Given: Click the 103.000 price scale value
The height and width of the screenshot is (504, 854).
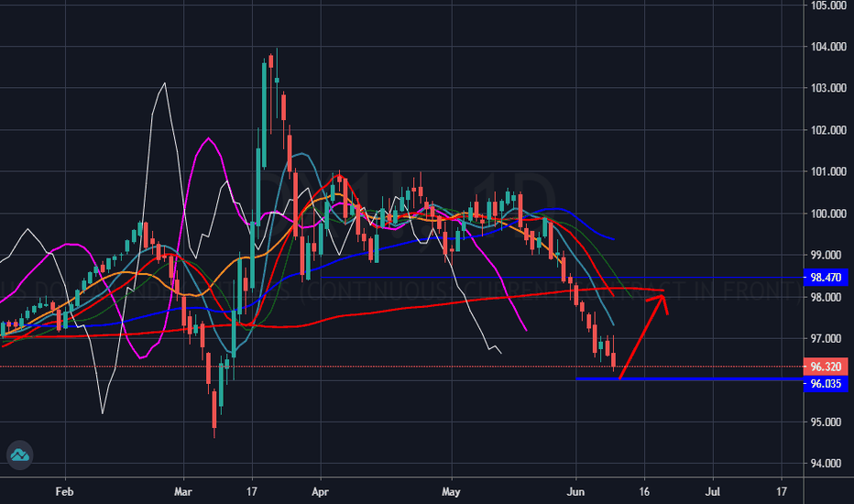Looking at the screenshot, I should tap(828, 88).
